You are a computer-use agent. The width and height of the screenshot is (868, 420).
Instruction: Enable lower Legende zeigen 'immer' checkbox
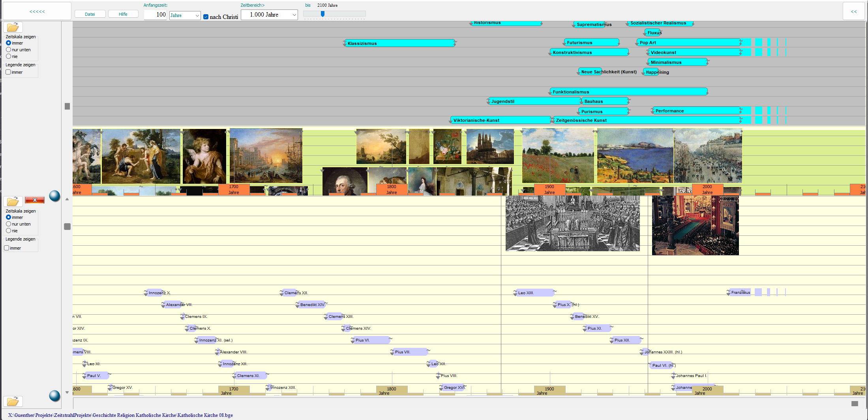tap(7, 248)
